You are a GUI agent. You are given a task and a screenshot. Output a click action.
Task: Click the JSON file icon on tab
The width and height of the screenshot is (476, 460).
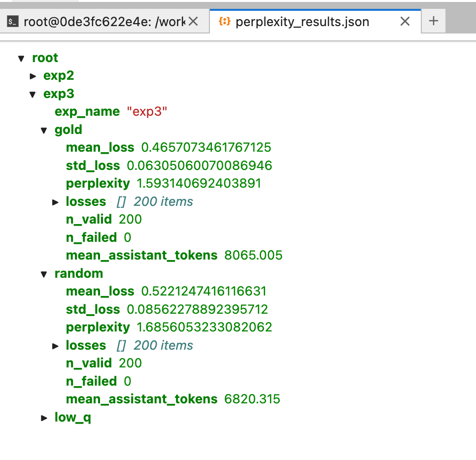[224, 22]
